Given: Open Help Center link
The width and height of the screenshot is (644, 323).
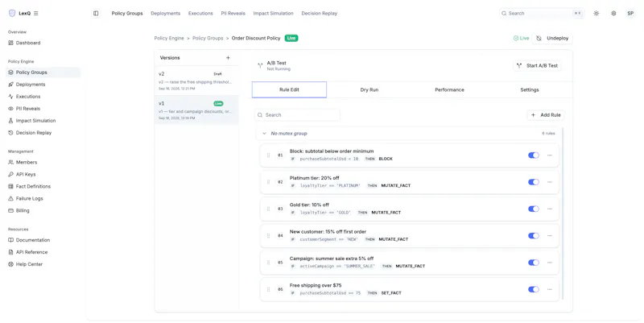Looking at the screenshot, I should pos(43,264).
